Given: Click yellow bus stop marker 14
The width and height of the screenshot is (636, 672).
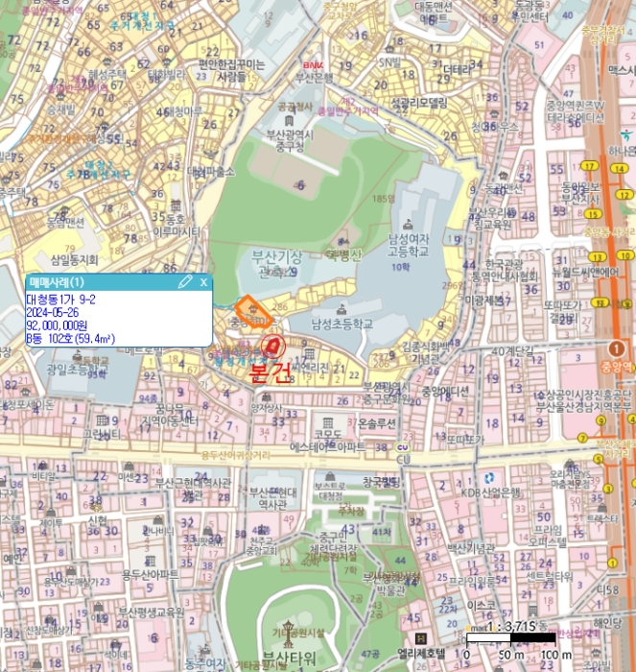Looking at the screenshot, I should tap(620, 168).
